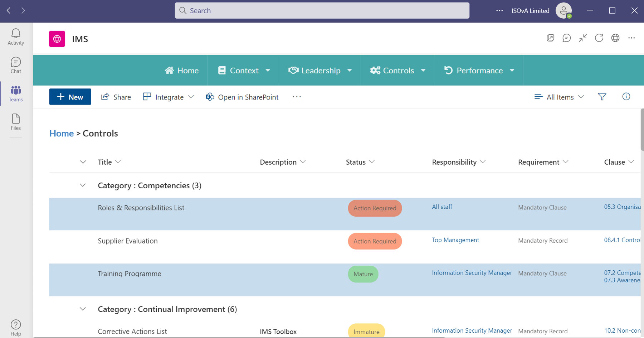644x338 pixels.
Task: Click the Home breadcrumb link
Action: pos(61,133)
